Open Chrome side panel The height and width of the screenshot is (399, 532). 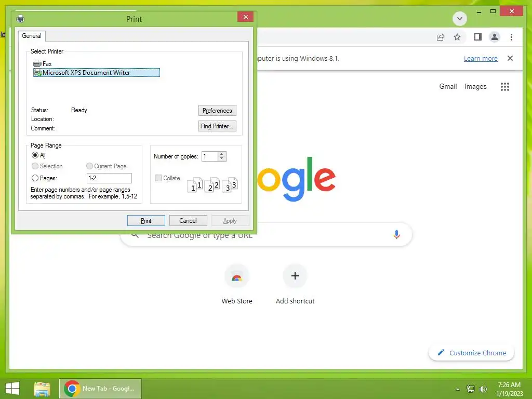tap(478, 37)
